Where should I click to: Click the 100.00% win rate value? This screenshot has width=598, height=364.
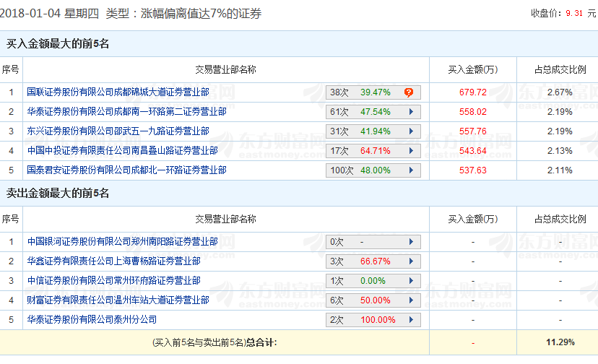[378, 320]
